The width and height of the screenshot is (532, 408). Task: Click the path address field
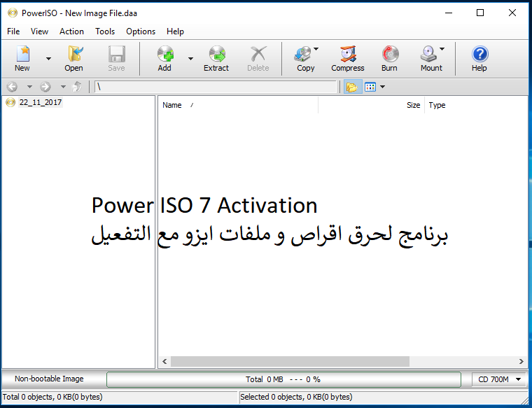pyautogui.click(x=216, y=87)
